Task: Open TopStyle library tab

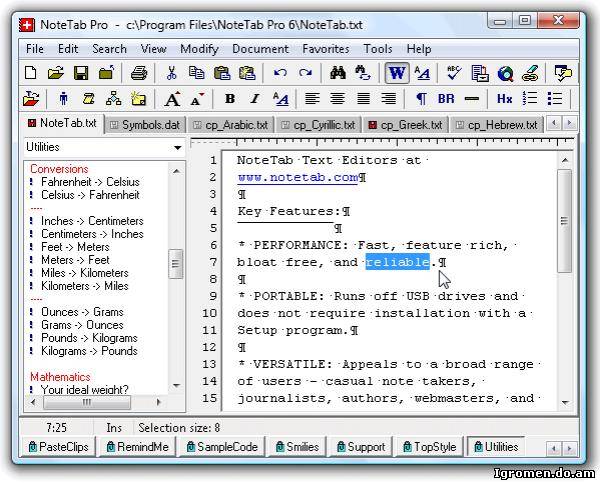Action: tap(430, 447)
